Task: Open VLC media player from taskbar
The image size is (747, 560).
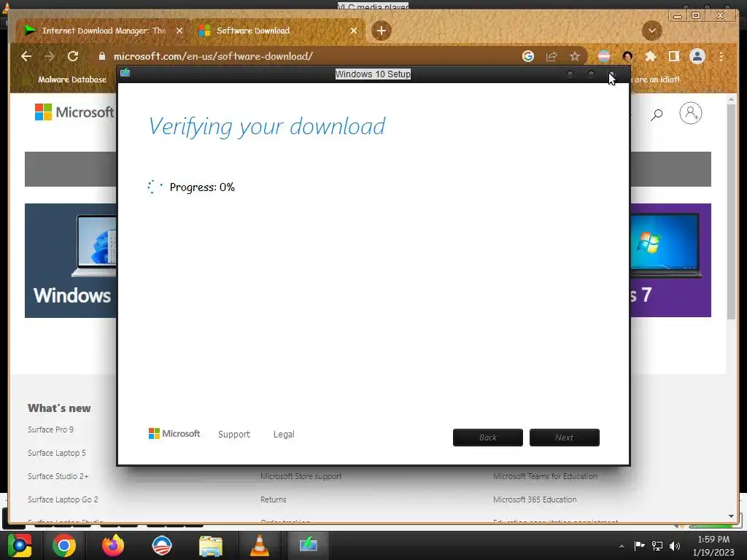Action: coord(259,545)
